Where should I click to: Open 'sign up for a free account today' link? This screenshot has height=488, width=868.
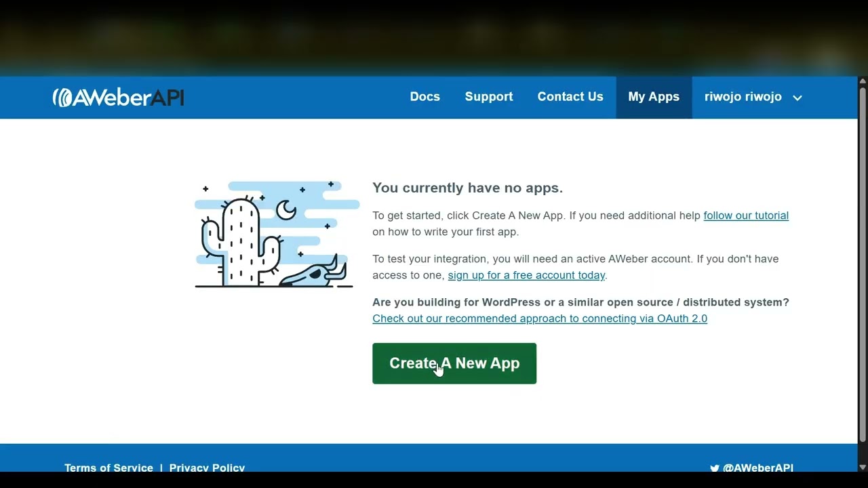click(x=526, y=275)
